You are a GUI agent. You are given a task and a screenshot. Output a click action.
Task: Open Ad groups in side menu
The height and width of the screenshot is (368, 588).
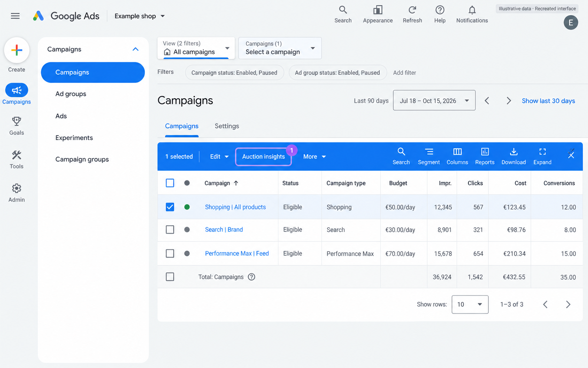(x=71, y=94)
